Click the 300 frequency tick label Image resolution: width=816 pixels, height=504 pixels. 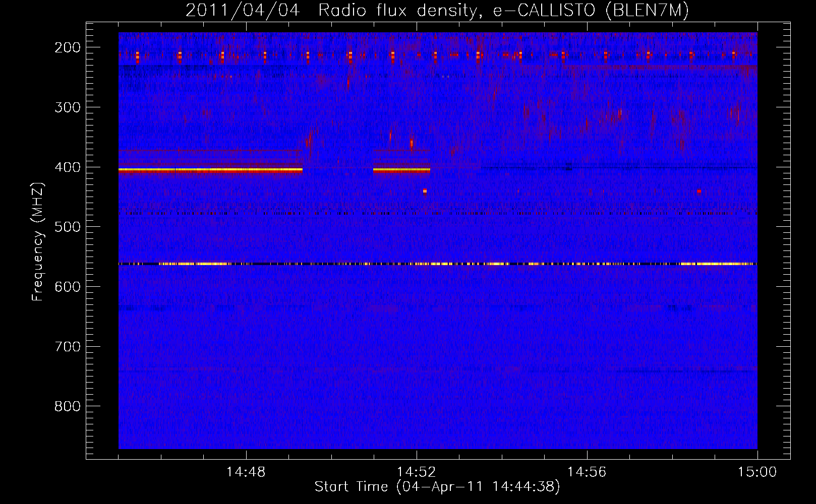click(x=68, y=107)
